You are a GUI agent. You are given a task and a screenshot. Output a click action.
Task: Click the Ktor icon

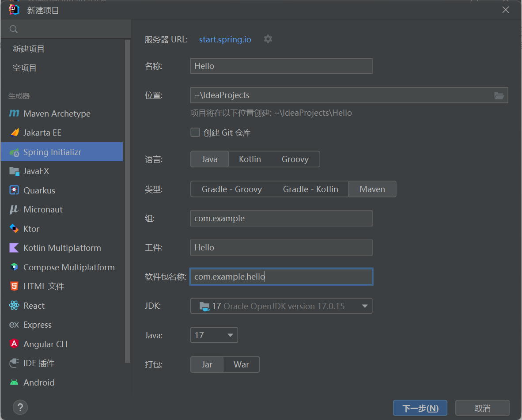pos(14,229)
